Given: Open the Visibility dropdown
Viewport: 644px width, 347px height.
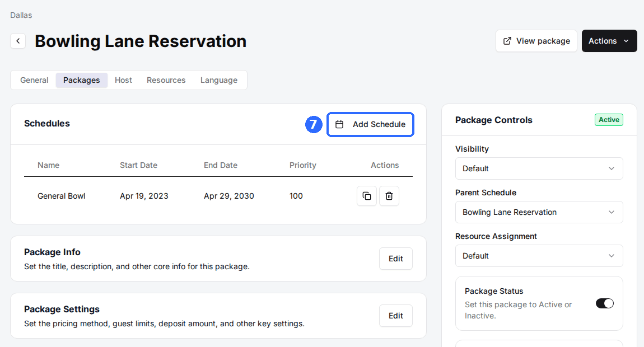Looking at the screenshot, I should coord(539,168).
